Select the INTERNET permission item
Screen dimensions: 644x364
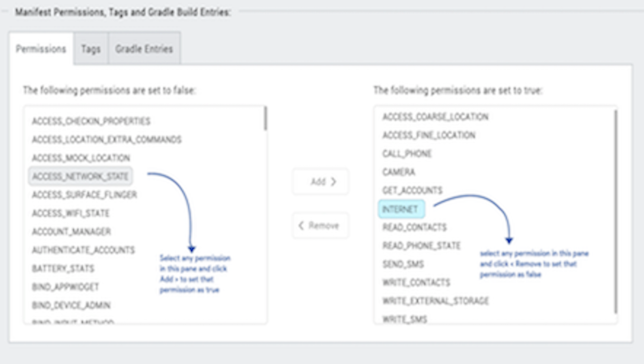coord(401,209)
